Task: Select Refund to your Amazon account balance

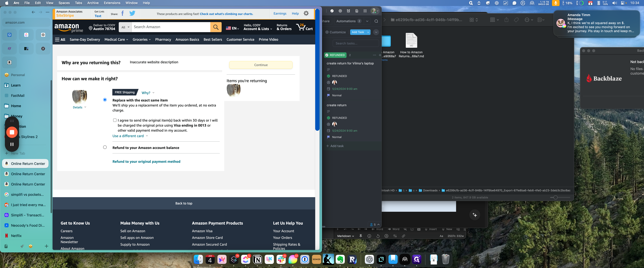Action: point(105,147)
